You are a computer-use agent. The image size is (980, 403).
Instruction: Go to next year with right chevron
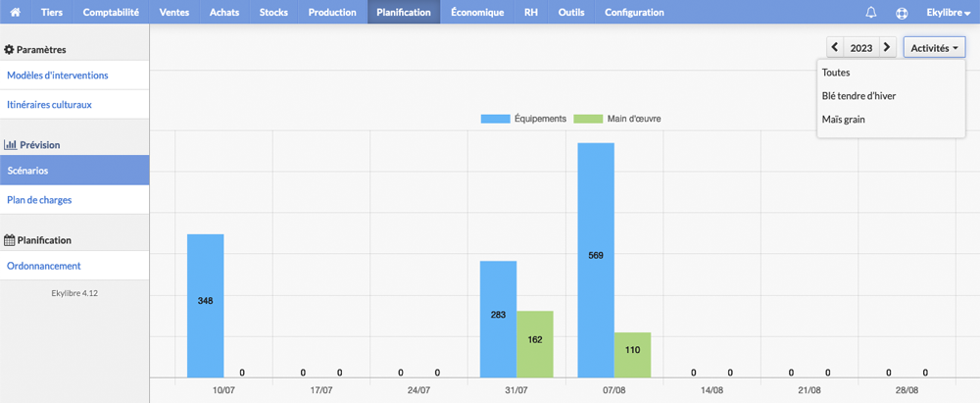(888, 48)
